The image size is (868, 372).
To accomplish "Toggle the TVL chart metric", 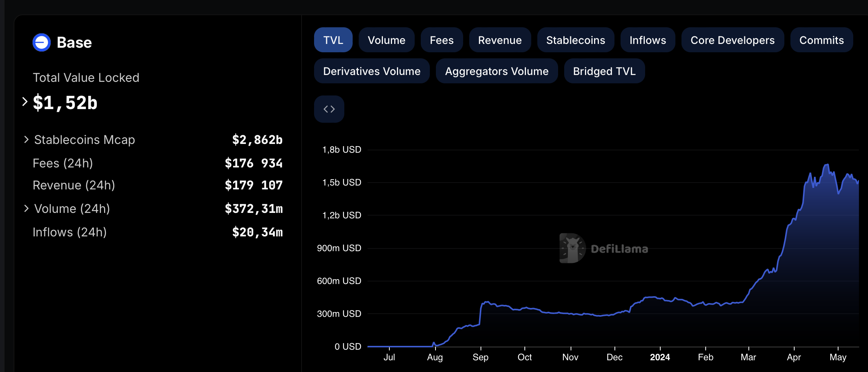I will pos(333,40).
